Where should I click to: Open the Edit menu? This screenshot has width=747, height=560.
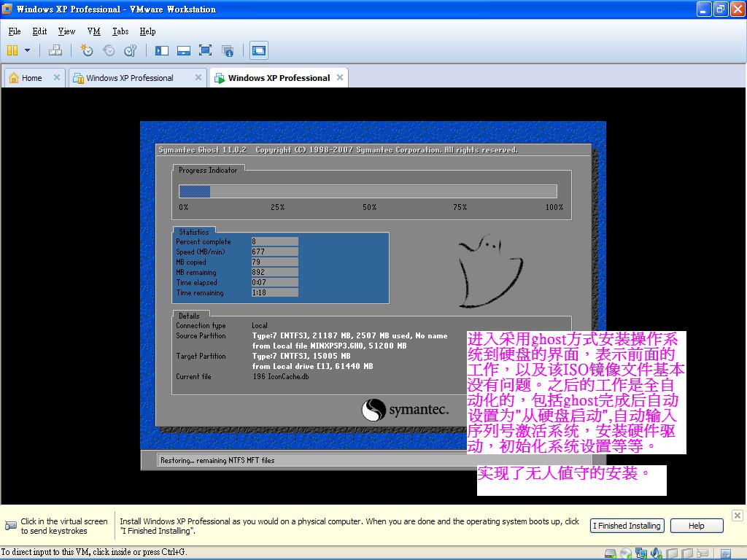[x=39, y=31]
